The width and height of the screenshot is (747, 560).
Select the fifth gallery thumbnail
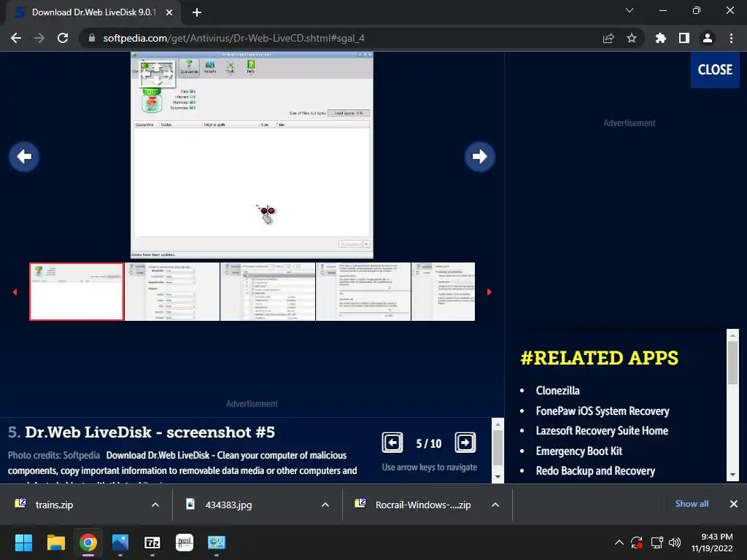tap(443, 292)
